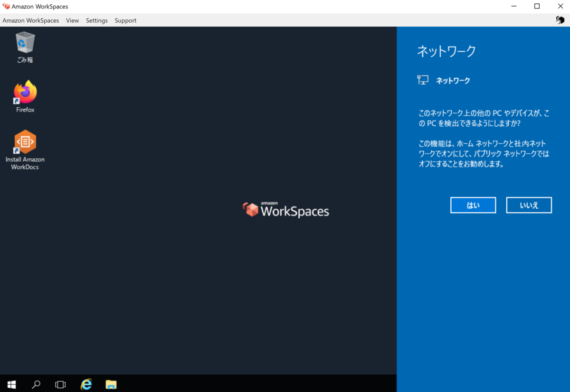Click the monitor network icon in the blue pane
The height and width of the screenshot is (392, 570).
click(x=422, y=79)
